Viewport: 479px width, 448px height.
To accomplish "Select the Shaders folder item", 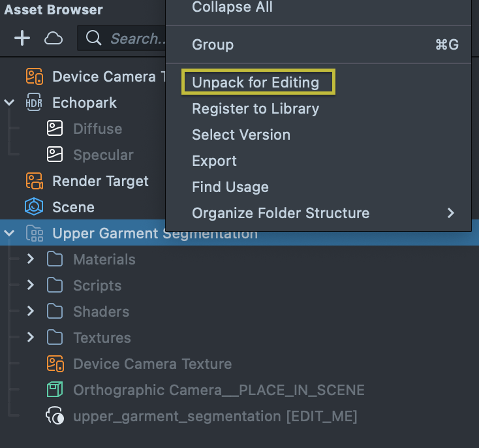I will point(100,312).
